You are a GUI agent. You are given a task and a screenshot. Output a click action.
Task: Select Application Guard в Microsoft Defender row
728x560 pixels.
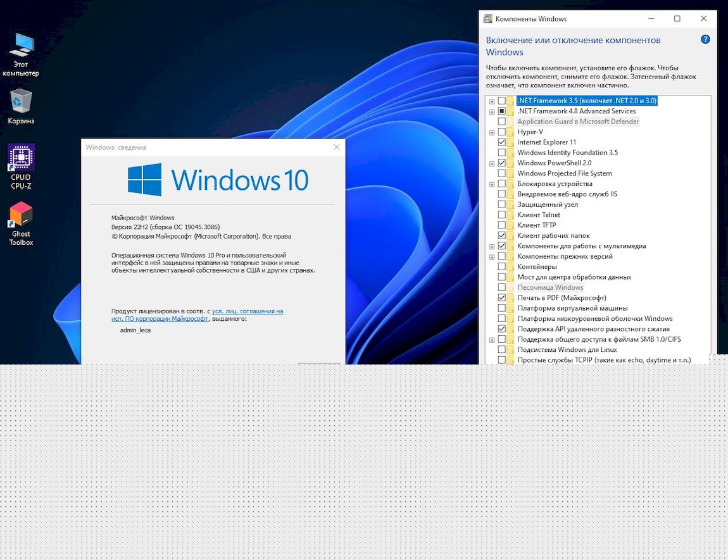(578, 121)
